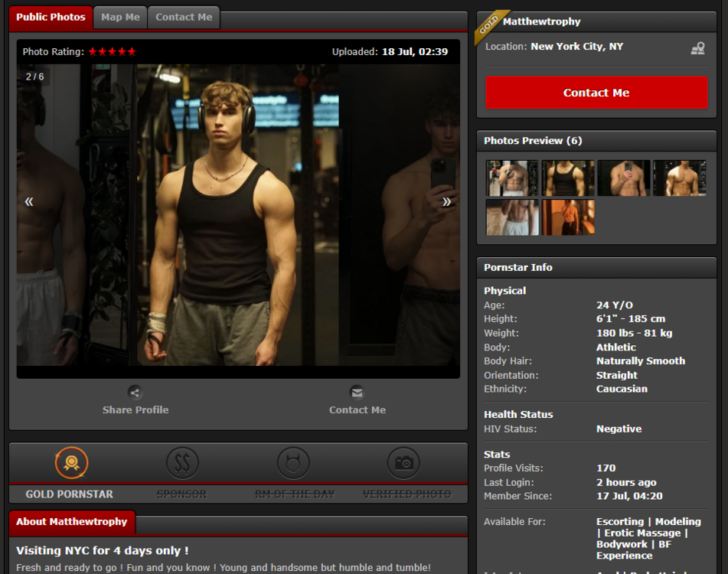The width and height of the screenshot is (728, 574).
Task: Go to previous photo with left arrow
Action: tap(29, 201)
